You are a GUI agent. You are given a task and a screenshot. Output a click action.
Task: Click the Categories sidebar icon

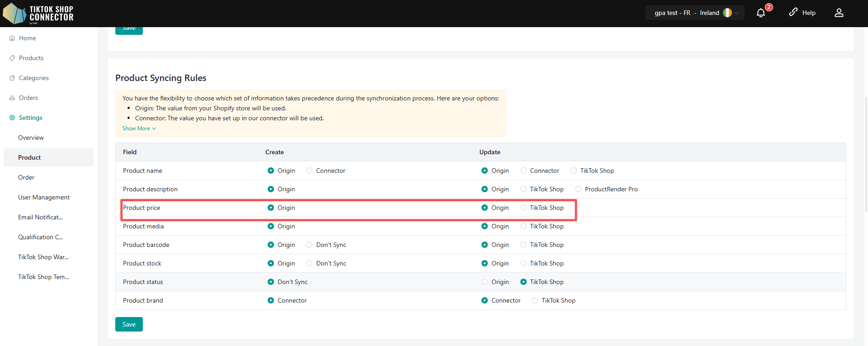click(12, 78)
